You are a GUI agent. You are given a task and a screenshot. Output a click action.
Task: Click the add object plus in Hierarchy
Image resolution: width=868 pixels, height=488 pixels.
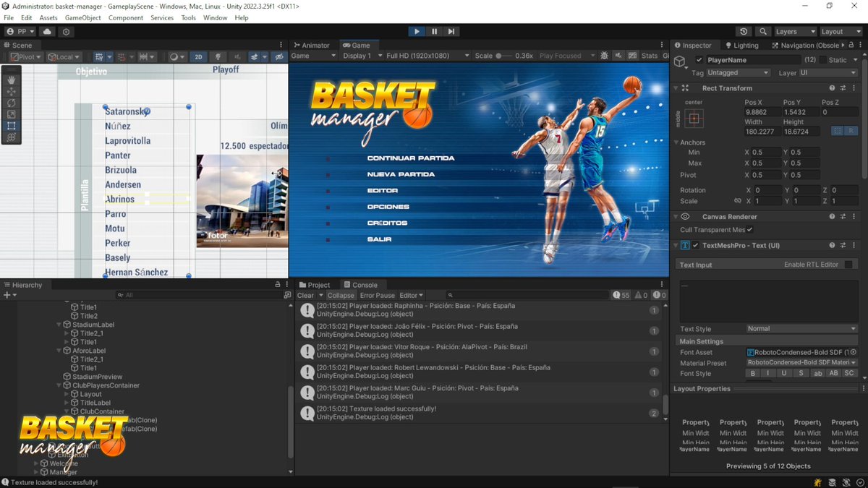click(x=9, y=295)
